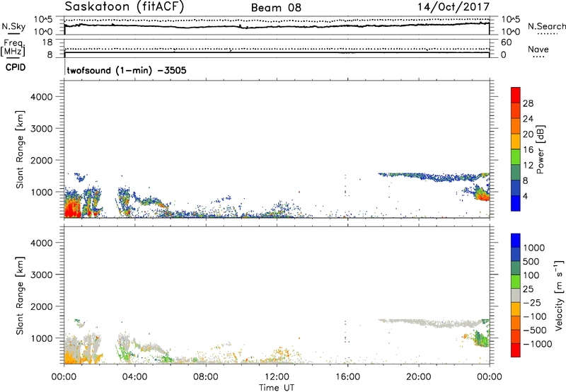Click the N.Sky legend label
Screen dimensions: 566x392
pos(13,26)
